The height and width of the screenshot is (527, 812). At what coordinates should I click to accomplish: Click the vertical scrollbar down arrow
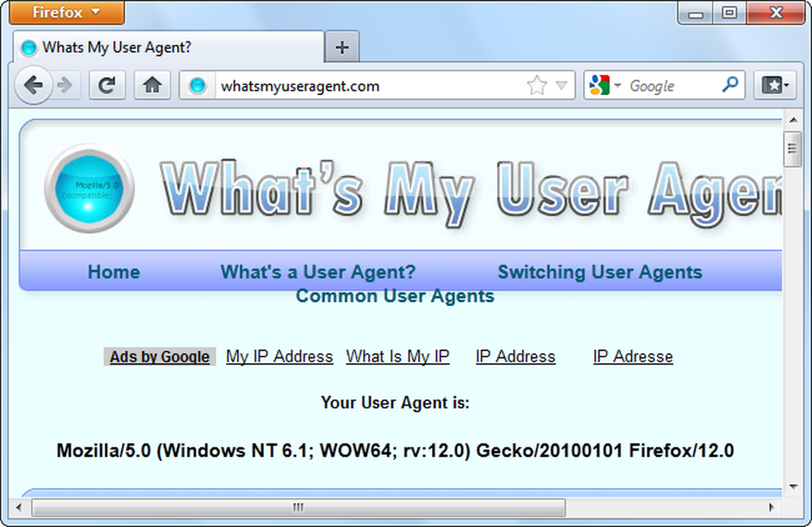click(x=793, y=486)
